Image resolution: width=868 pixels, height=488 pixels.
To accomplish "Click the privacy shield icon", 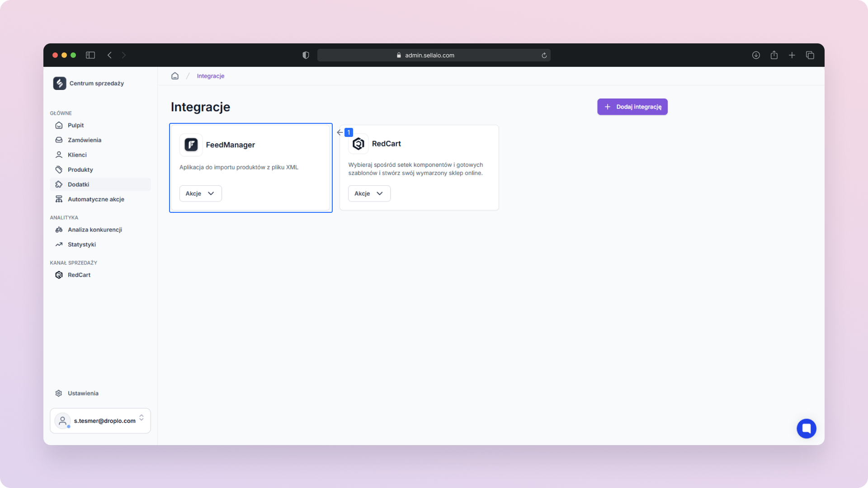I will (x=306, y=55).
